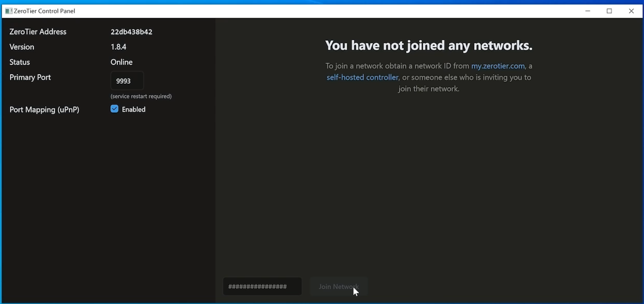Close the ZeroTier Control Panel window
644x304 pixels.
coord(631,11)
